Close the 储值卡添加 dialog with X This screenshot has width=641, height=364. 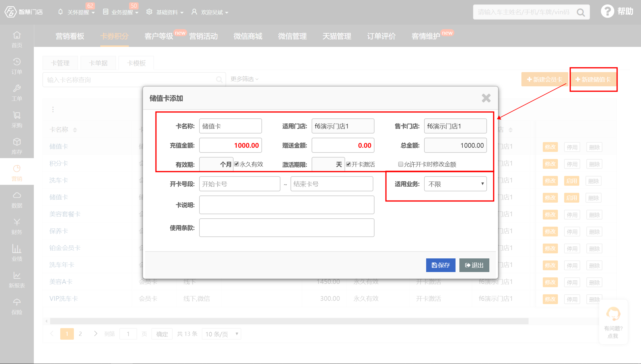pos(486,98)
